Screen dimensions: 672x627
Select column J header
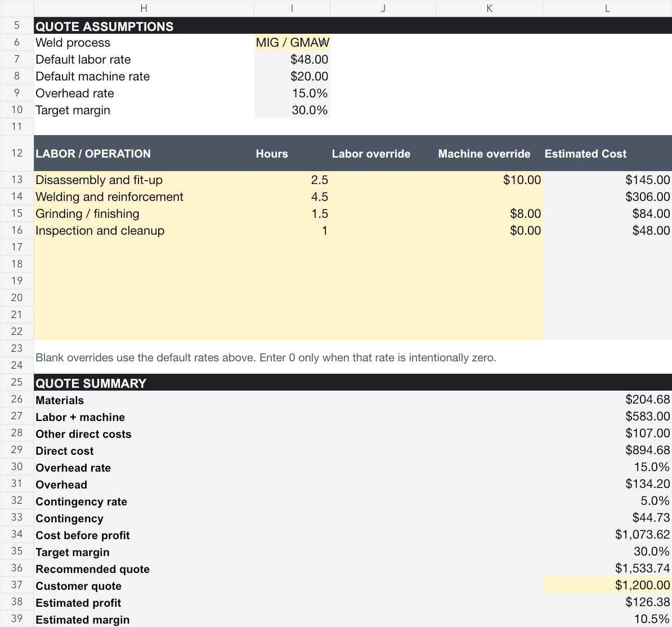point(383,8)
